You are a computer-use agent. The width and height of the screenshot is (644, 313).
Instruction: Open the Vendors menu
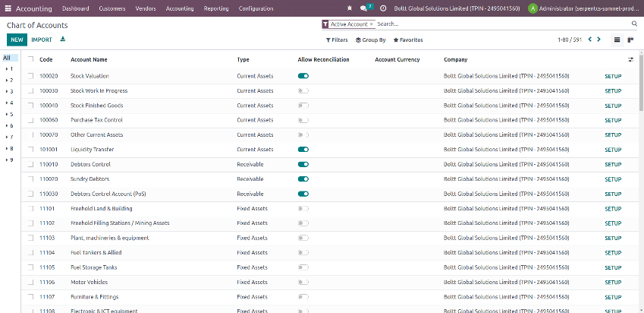click(x=146, y=8)
